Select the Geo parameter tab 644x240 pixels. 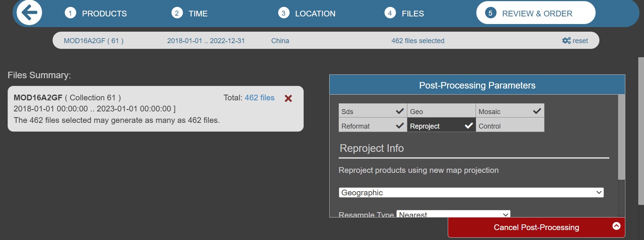pos(441,111)
